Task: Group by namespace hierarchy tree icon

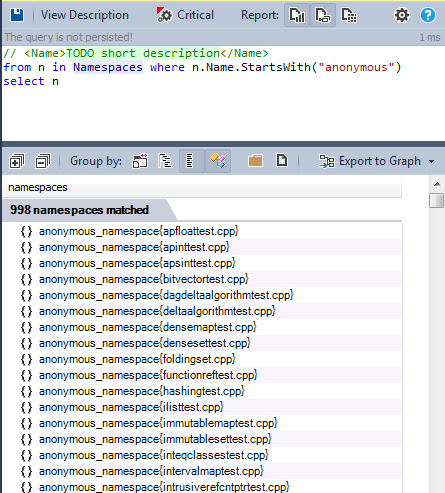Action: [165, 161]
